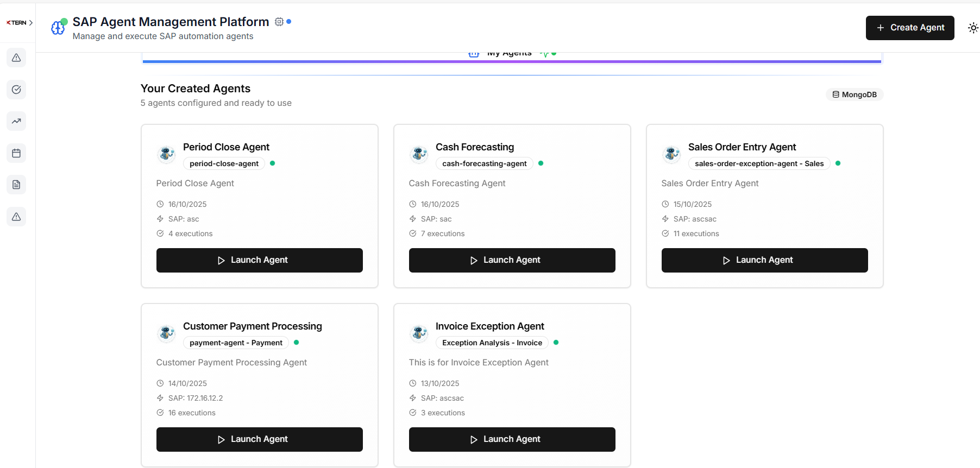This screenshot has height=468, width=980.
Task: Open the document icon in the sidebar
Action: [16, 185]
